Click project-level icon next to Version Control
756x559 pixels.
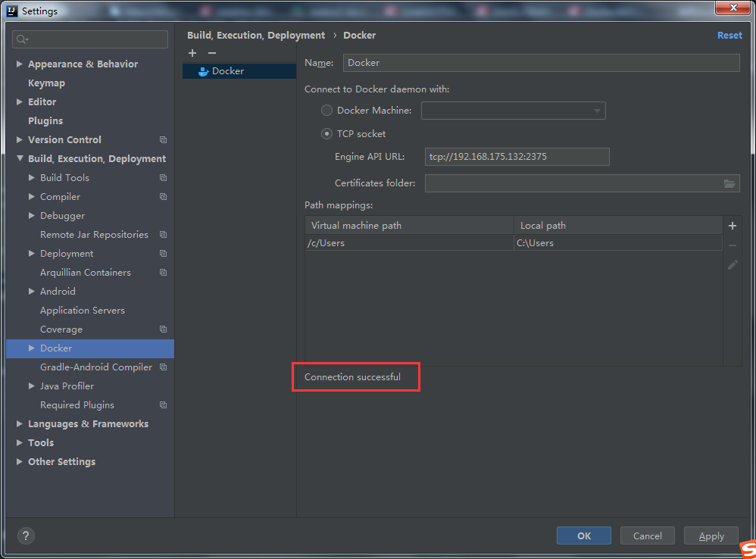[x=164, y=139]
